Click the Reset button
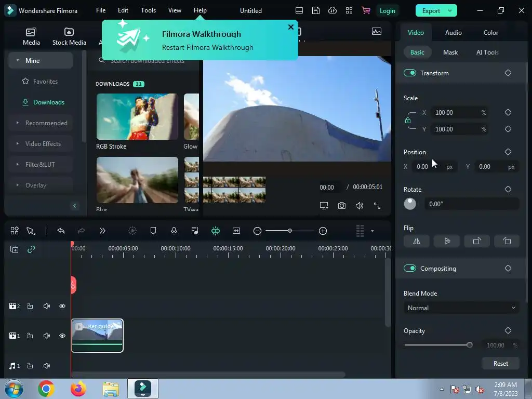 click(x=500, y=363)
